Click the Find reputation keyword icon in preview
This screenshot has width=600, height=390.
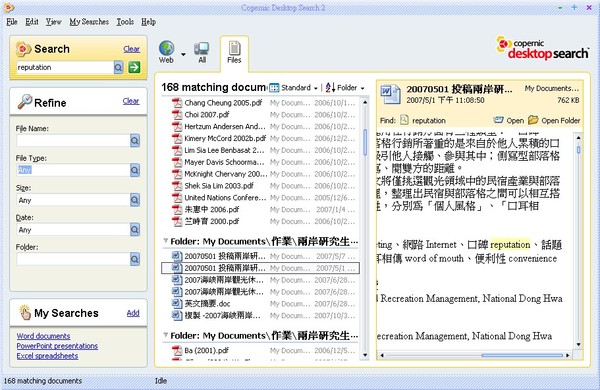pos(404,120)
